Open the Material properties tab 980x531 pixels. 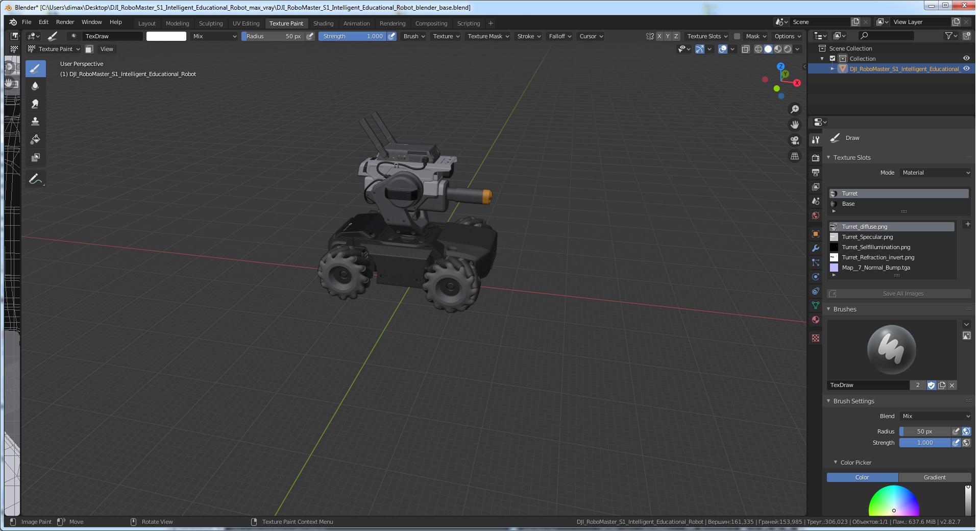click(x=816, y=320)
